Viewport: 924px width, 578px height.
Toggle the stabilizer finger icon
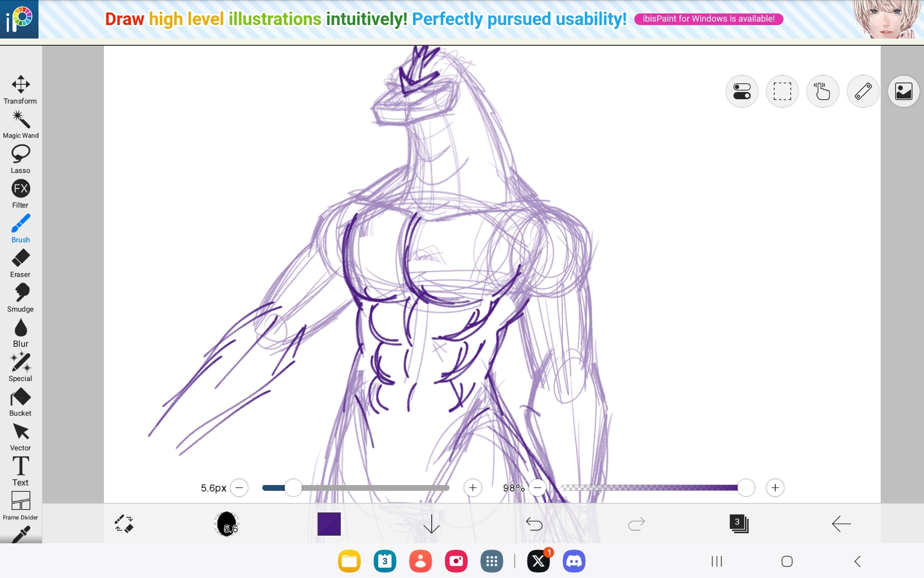coord(822,91)
